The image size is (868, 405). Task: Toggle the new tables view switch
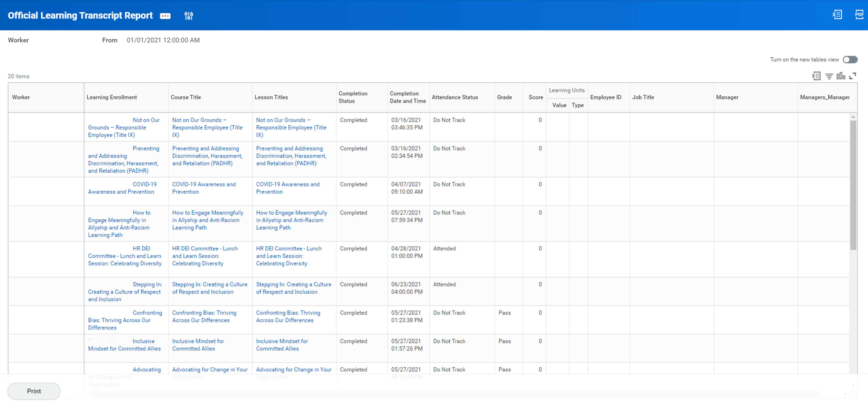pos(850,60)
